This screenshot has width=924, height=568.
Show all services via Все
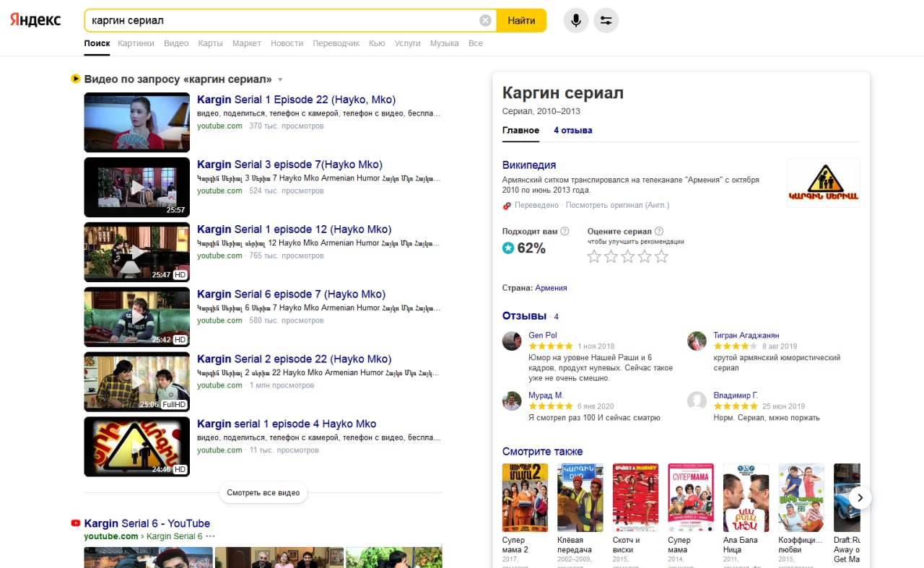pos(476,43)
